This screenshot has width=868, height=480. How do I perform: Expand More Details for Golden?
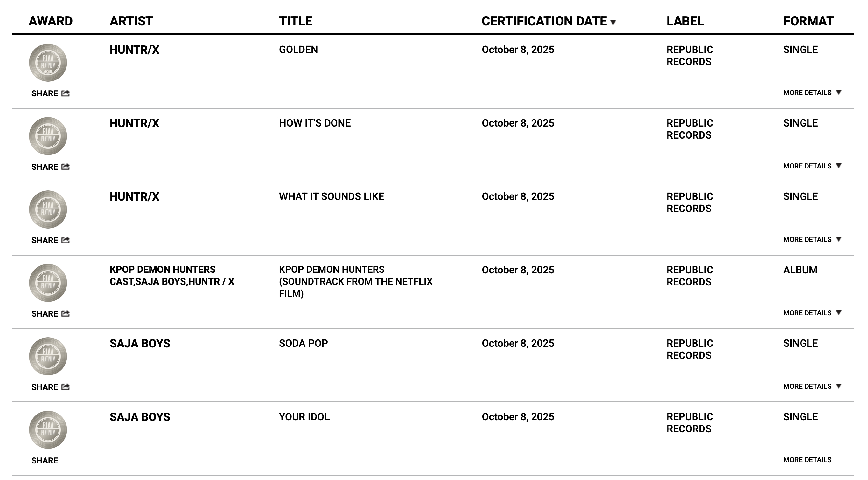tap(812, 93)
